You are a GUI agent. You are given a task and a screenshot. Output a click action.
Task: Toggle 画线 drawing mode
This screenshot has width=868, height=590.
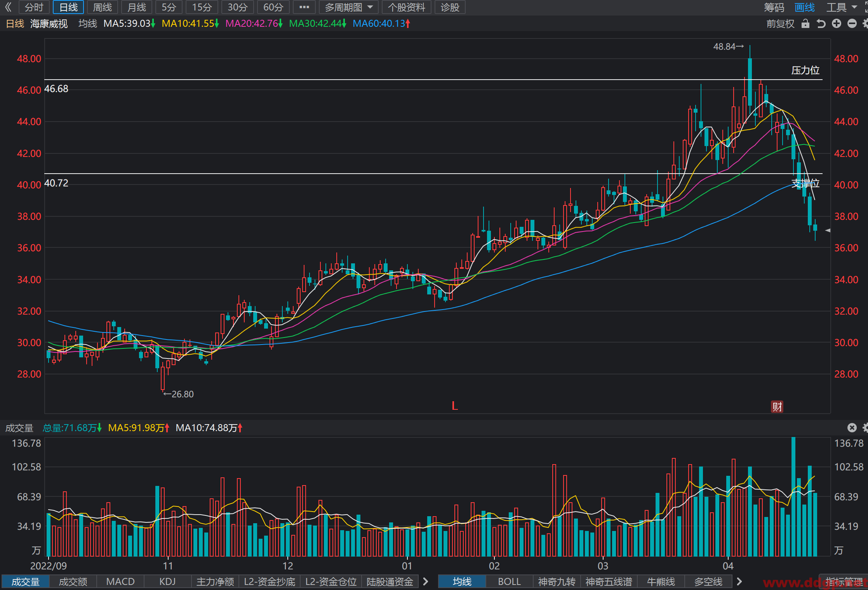(805, 7)
